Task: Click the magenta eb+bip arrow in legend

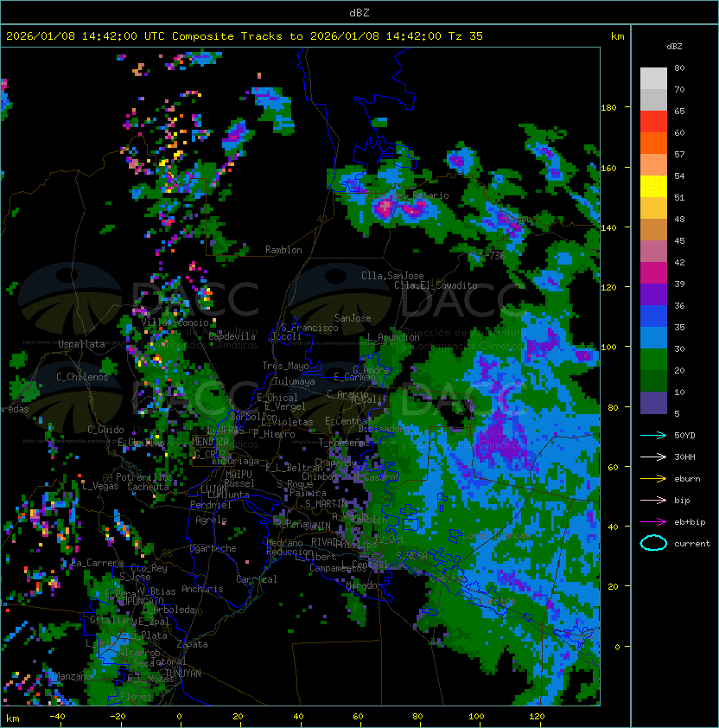Action: coord(653,522)
